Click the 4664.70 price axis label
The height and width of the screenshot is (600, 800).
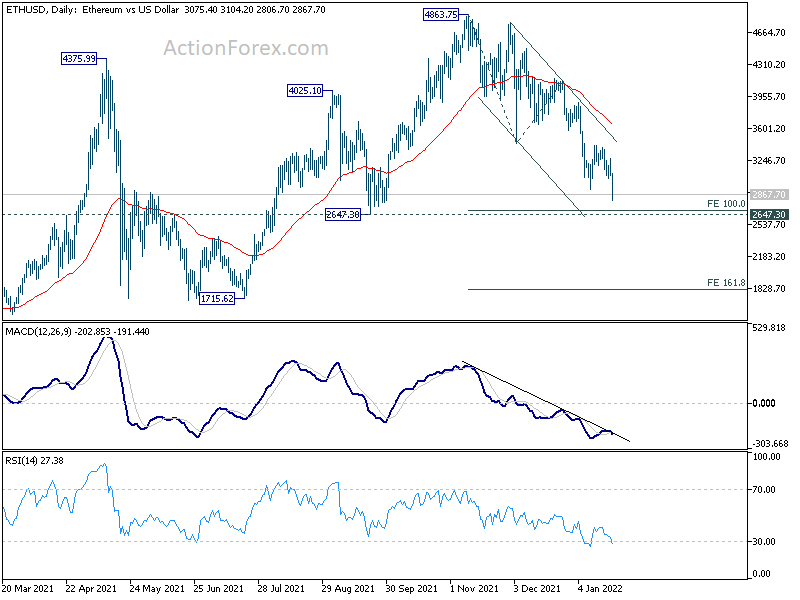(769, 33)
